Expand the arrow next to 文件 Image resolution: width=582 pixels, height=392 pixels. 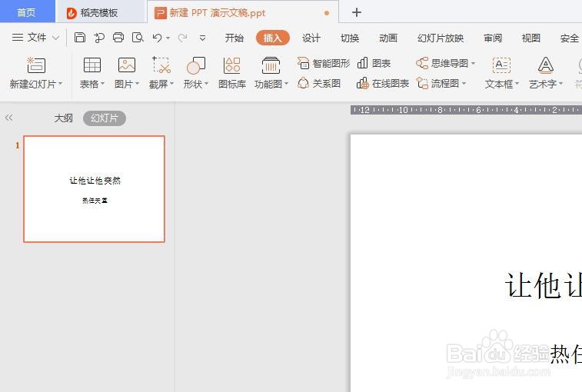point(55,38)
